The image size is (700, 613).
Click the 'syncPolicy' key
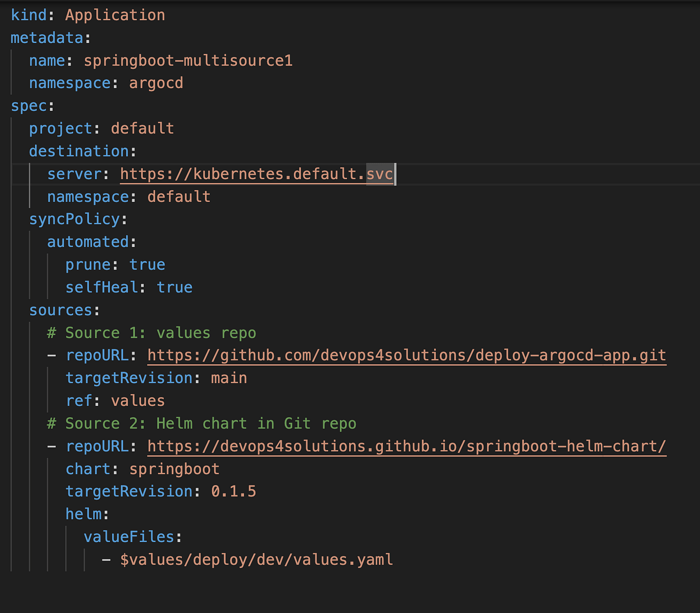[74, 219]
